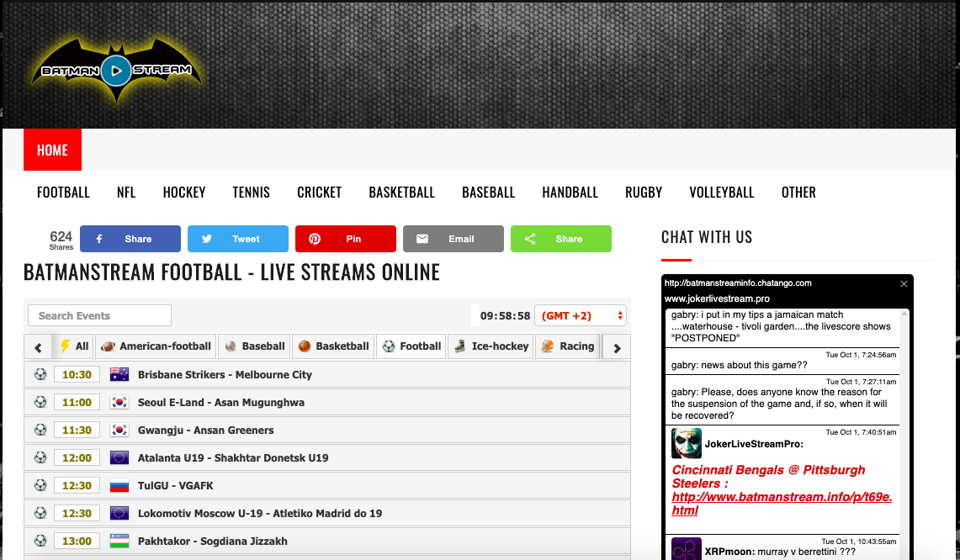Click the chat scrollbar up arrow

click(x=904, y=314)
